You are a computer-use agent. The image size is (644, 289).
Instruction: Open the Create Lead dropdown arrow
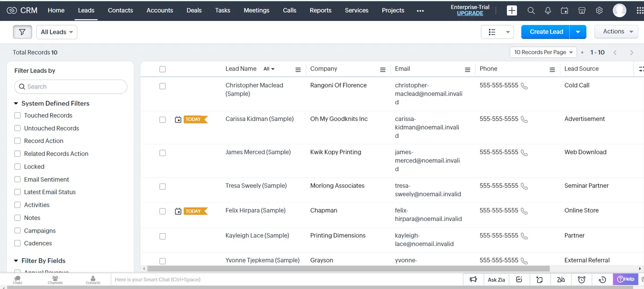coord(578,32)
